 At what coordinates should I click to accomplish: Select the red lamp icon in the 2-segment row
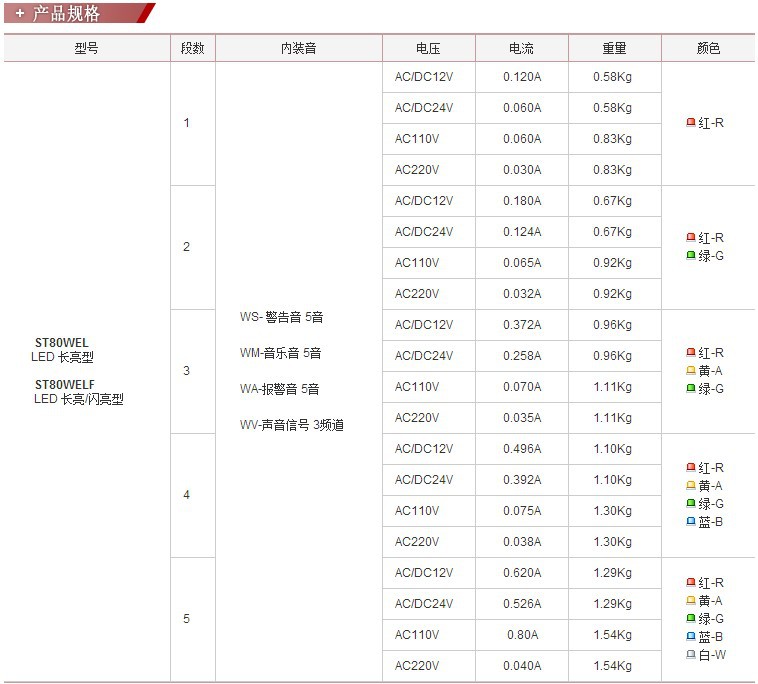[691, 238]
